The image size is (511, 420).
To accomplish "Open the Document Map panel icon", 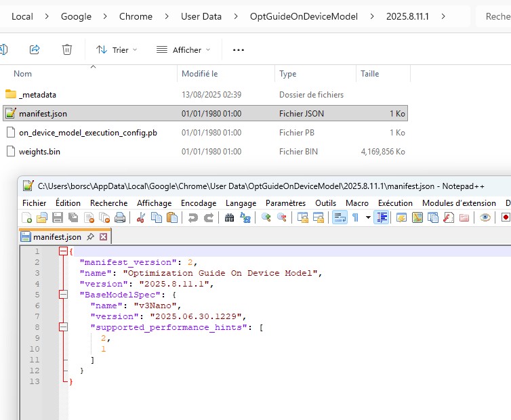I will pyautogui.click(x=417, y=217).
